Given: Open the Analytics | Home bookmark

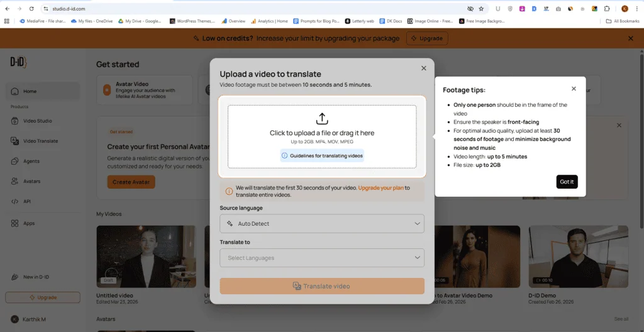Looking at the screenshot, I should 269,21.
